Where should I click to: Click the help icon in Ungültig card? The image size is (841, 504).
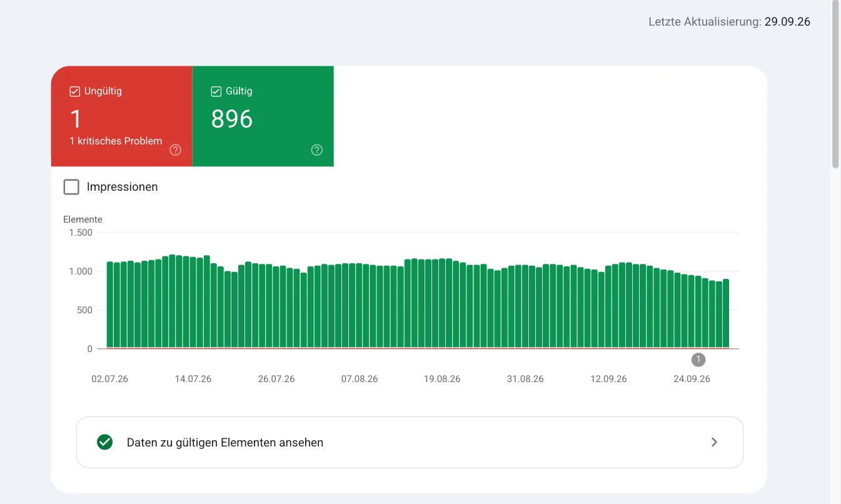pyautogui.click(x=176, y=150)
